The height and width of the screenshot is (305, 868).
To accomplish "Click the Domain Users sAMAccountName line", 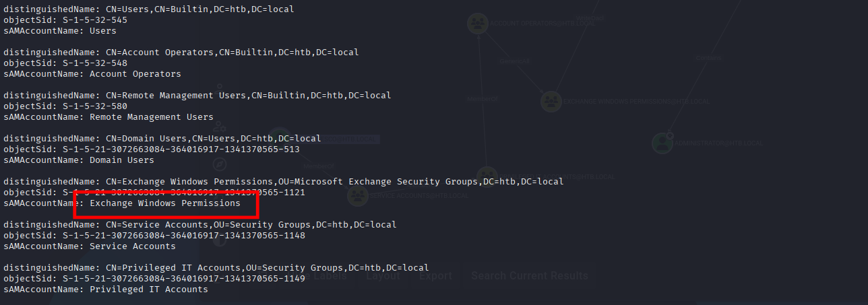I will (x=78, y=160).
